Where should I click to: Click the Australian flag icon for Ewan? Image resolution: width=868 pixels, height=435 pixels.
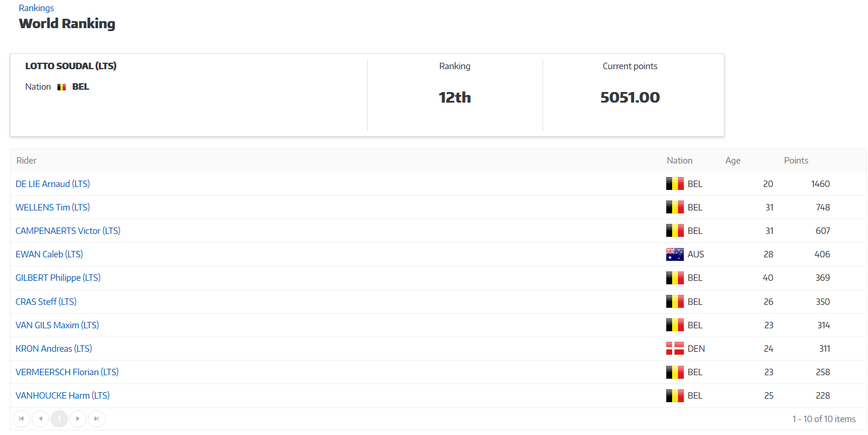click(x=674, y=254)
